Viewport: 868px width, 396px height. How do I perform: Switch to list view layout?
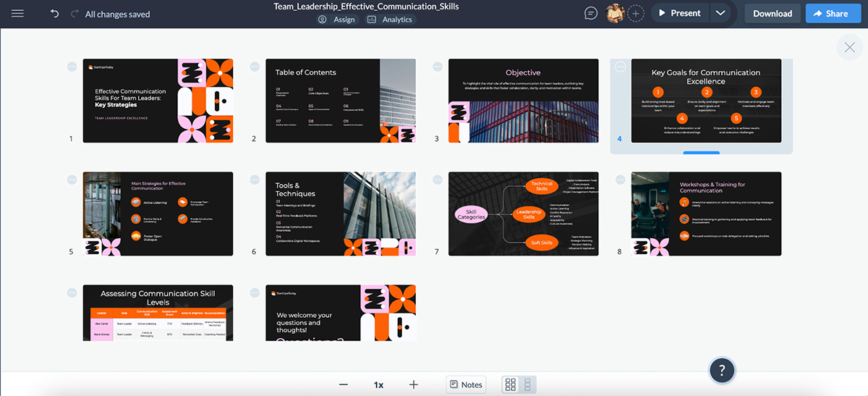527,384
